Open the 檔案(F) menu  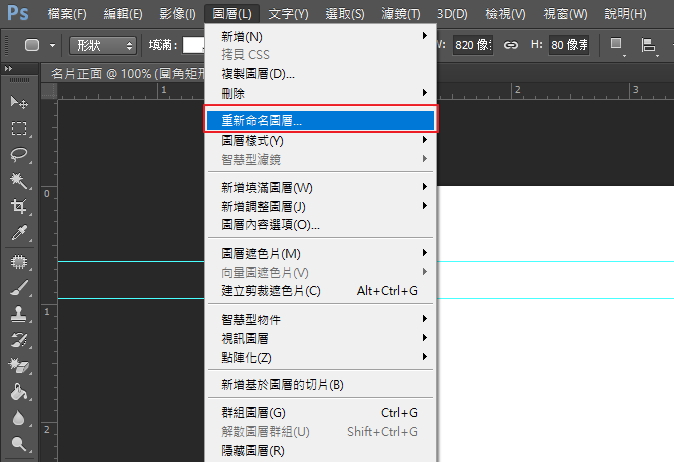click(67, 14)
